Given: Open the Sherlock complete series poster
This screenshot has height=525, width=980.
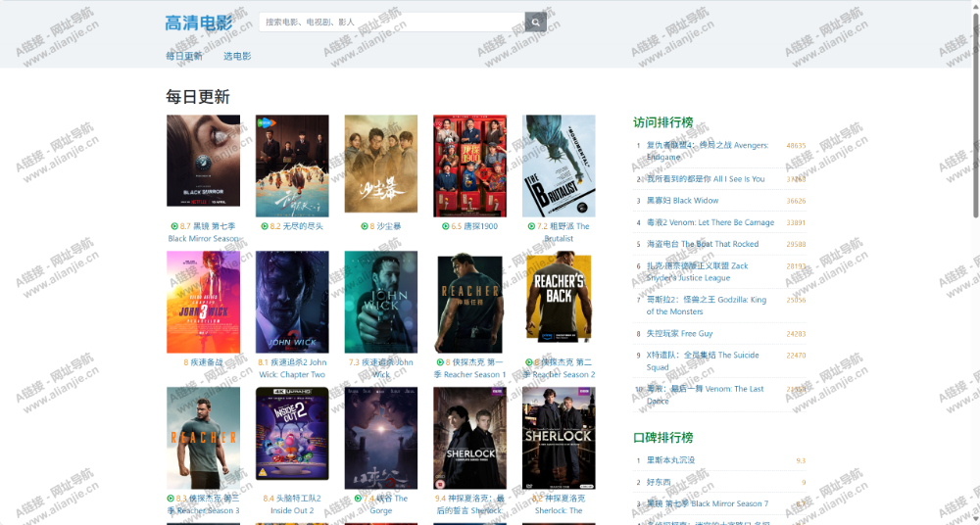Looking at the screenshot, I should (470, 438).
